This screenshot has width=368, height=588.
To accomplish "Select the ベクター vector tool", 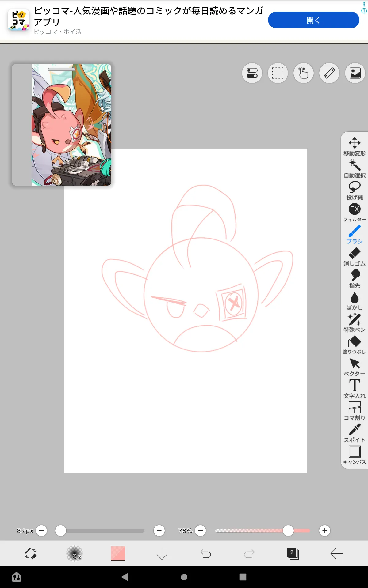I will pos(355,367).
